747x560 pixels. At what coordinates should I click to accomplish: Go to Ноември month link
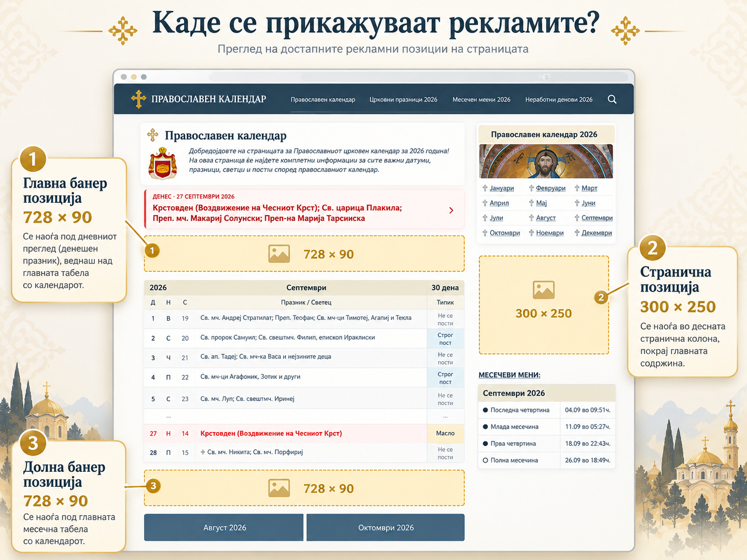point(549,233)
